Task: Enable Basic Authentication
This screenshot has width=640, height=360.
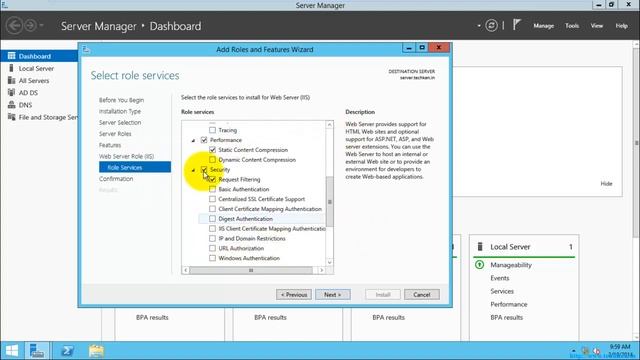Action: point(212,189)
